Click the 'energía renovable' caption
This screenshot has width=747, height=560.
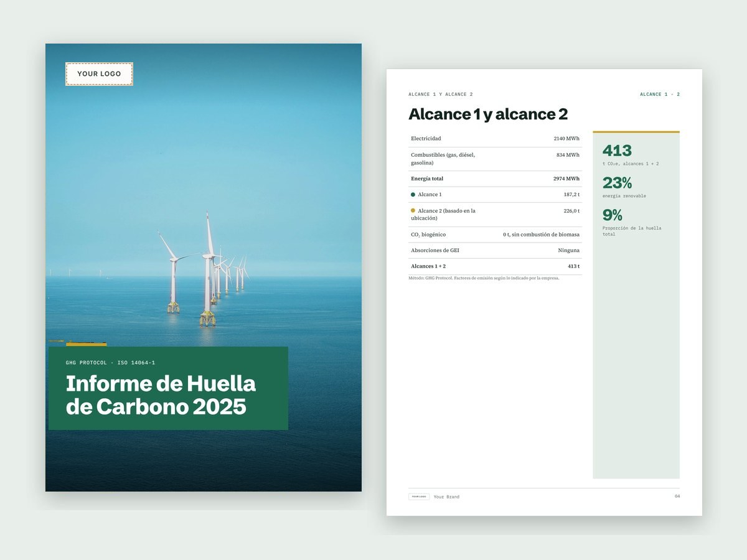[624, 196]
